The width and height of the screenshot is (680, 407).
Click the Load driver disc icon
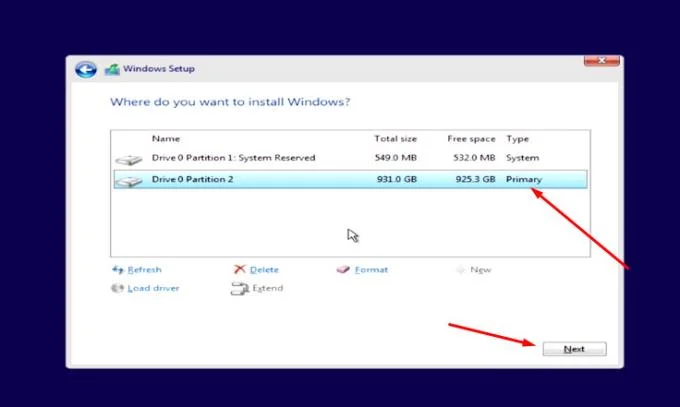point(117,288)
